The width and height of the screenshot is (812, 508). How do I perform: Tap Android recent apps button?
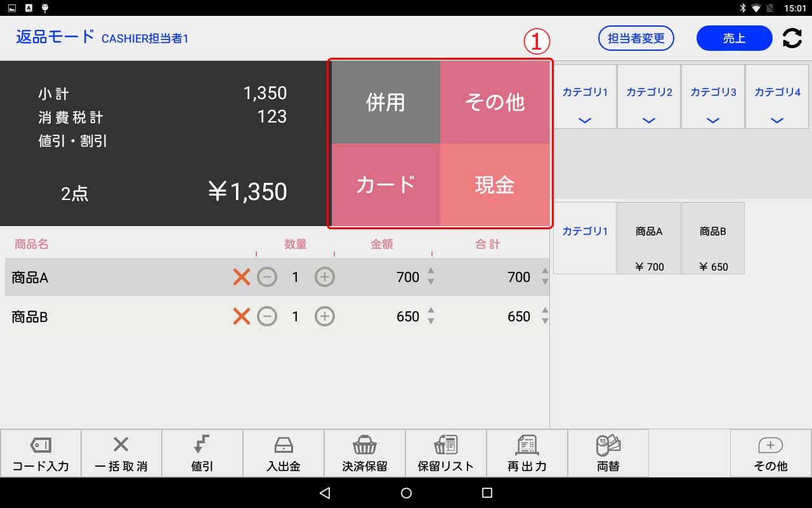tap(487, 493)
